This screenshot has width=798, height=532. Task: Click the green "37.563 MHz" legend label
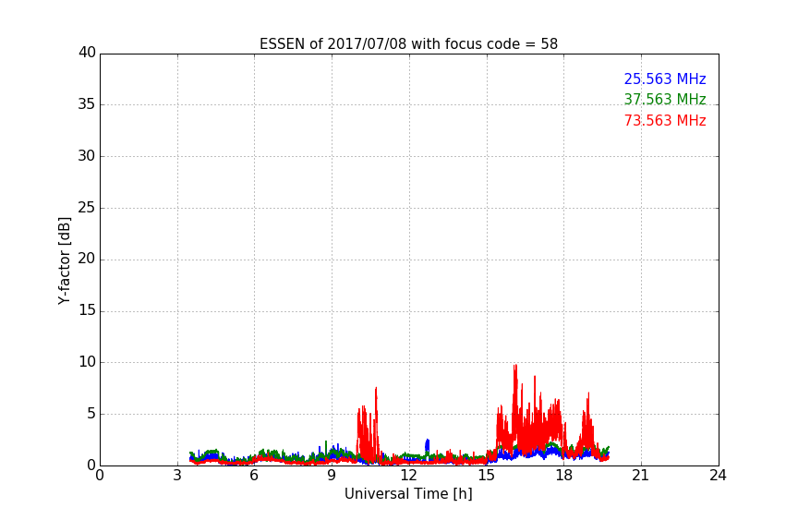[x=665, y=99]
